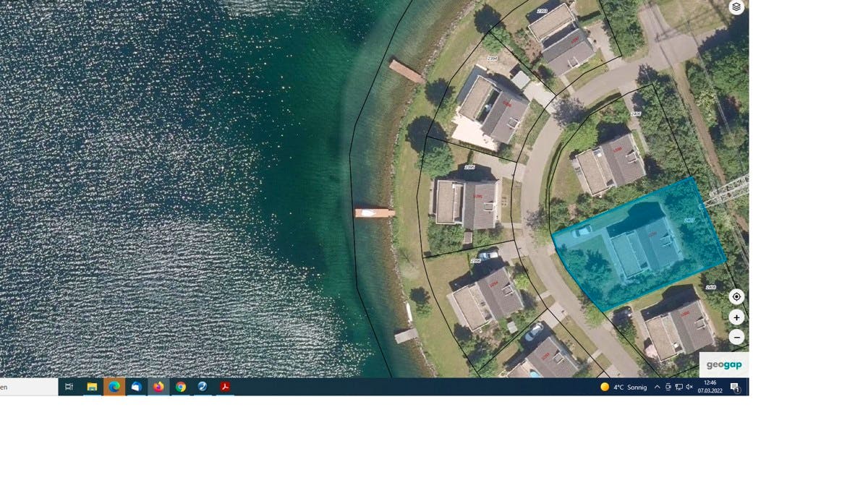Click the geogap logo link

tap(723, 364)
